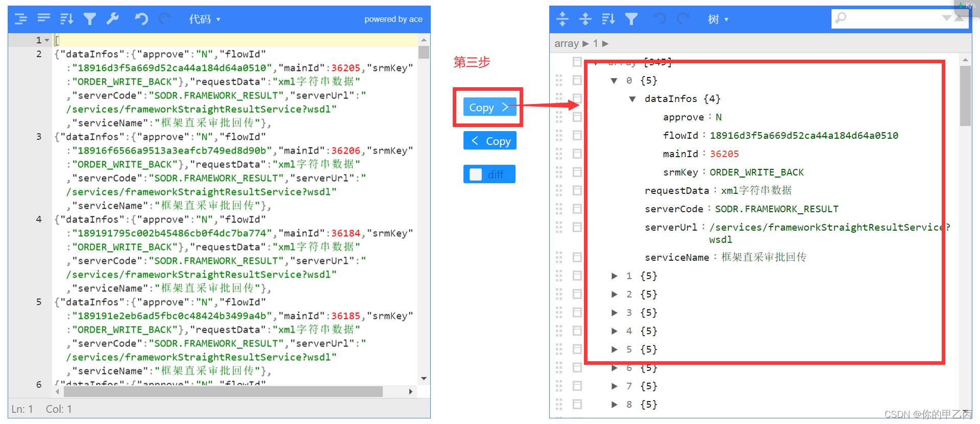Open filter/transform tool in right tree panel
Screen dimensions: 980x424
(x=631, y=19)
